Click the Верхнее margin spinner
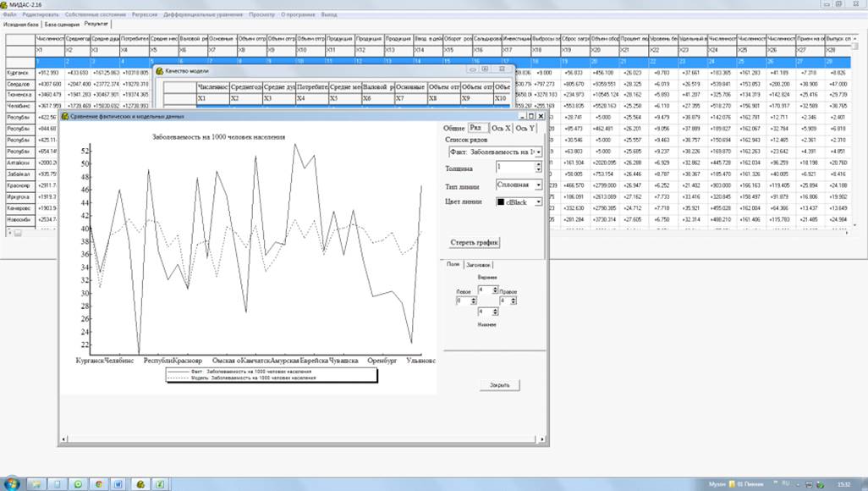The image size is (868, 491). (495, 290)
